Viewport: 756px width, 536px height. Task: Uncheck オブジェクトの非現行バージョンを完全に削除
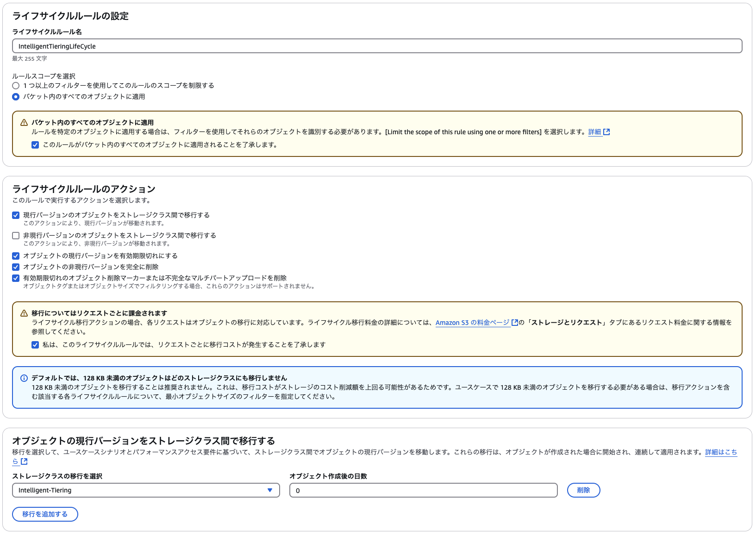pos(16,267)
